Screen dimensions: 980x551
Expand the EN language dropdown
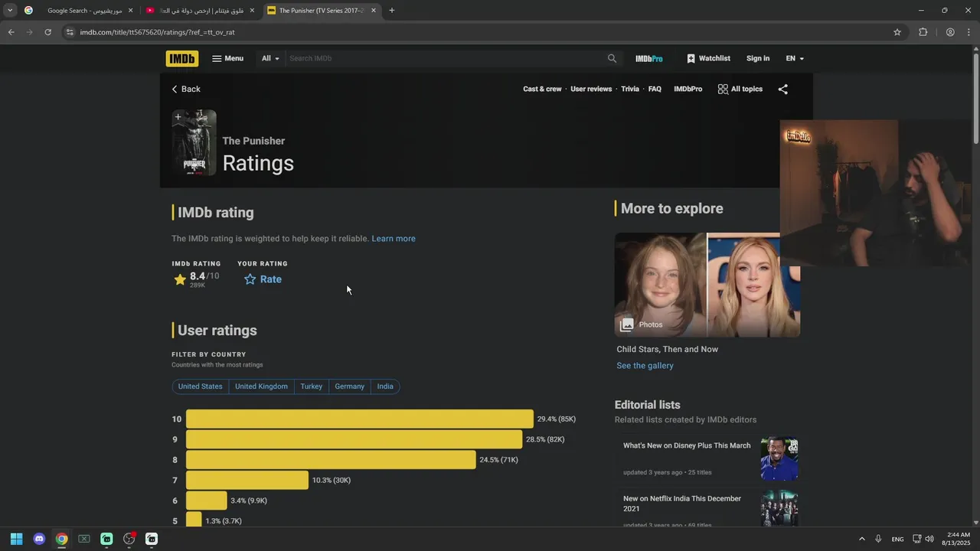[x=795, y=58]
